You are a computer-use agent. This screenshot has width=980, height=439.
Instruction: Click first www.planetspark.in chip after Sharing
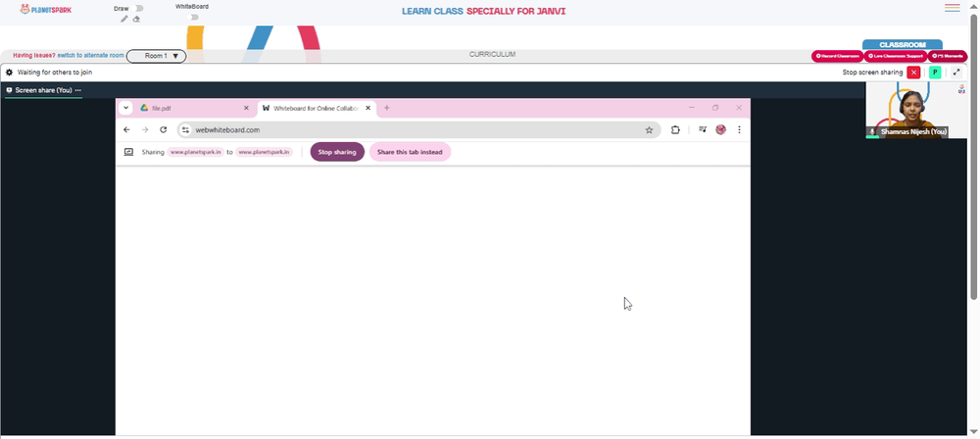(x=196, y=152)
